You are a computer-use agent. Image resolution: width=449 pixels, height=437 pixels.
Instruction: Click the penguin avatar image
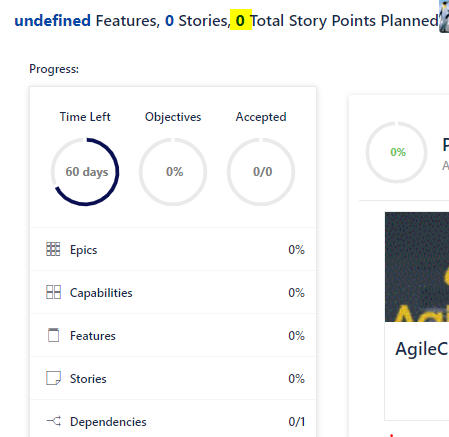point(444,17)
